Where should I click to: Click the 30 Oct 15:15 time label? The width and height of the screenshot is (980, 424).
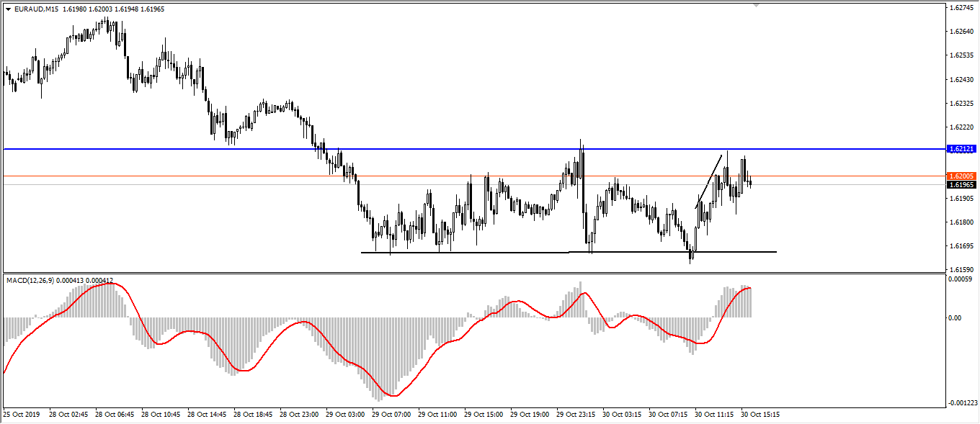761,415
